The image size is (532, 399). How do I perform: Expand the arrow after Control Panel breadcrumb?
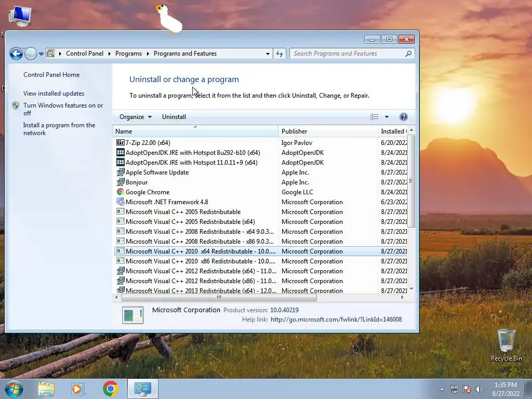pyautogui.click(x=109, y=54)
